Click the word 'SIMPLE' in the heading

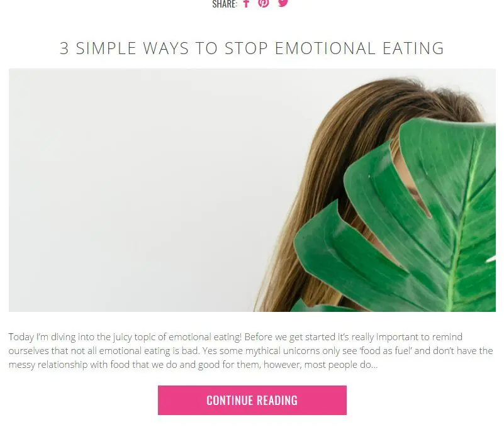(106, 48)
